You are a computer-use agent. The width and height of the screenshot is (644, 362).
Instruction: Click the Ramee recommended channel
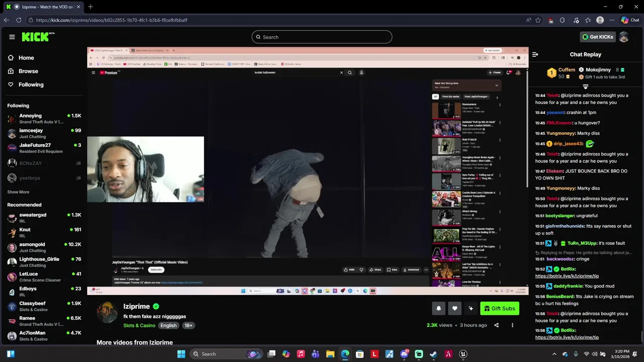click(44, 321)
